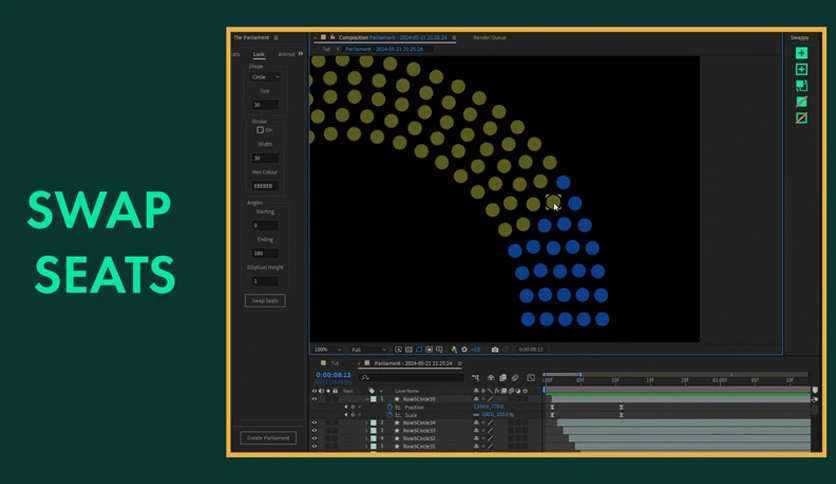836x484 pixels.
Task: Select the selected yellow seat circle in the viewer
Action: pos(553,203)
